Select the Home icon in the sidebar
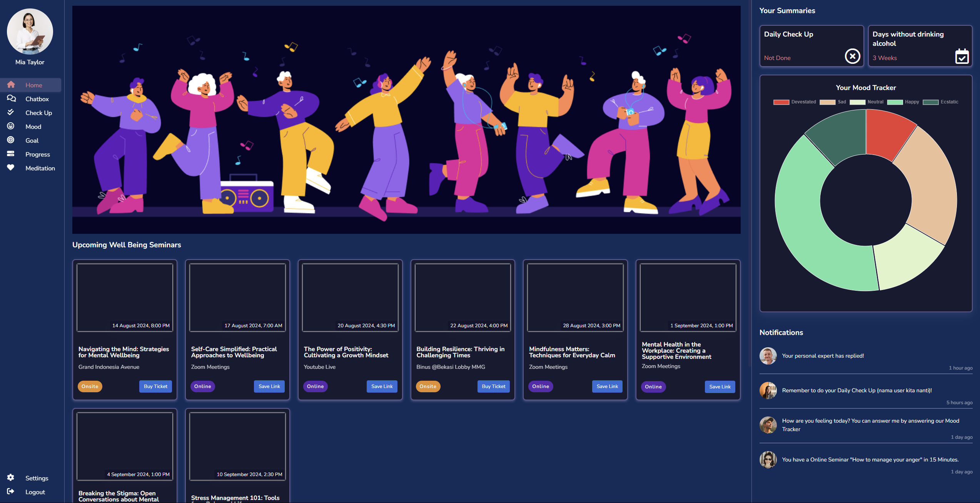The width and height of the screenshot is (980, 503). pos(11,85)
